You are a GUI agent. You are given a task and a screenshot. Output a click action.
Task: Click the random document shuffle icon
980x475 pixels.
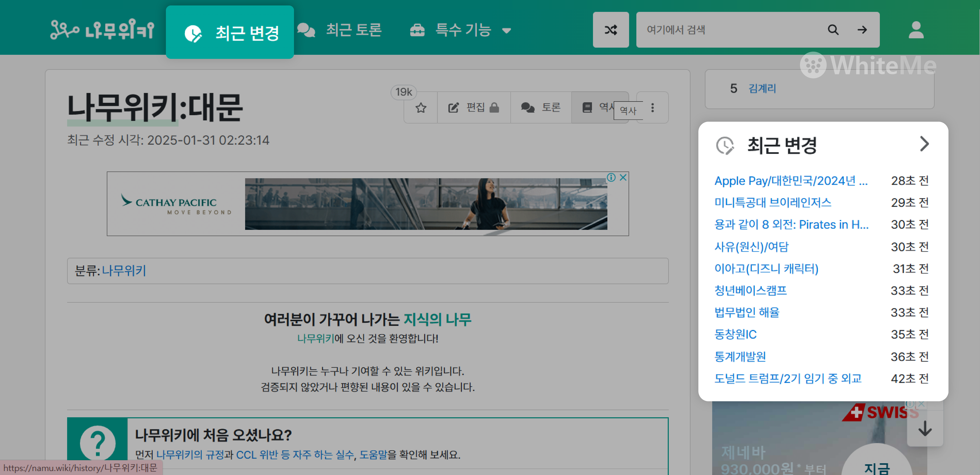[x=611, y=30]
